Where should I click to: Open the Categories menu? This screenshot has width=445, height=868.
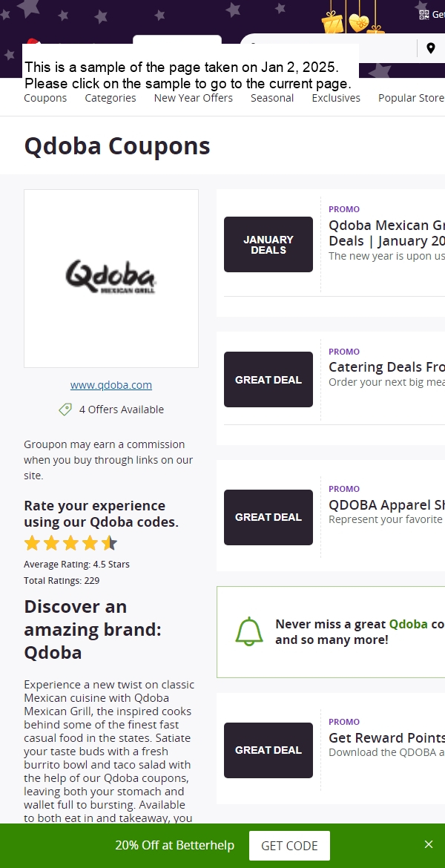111,98
